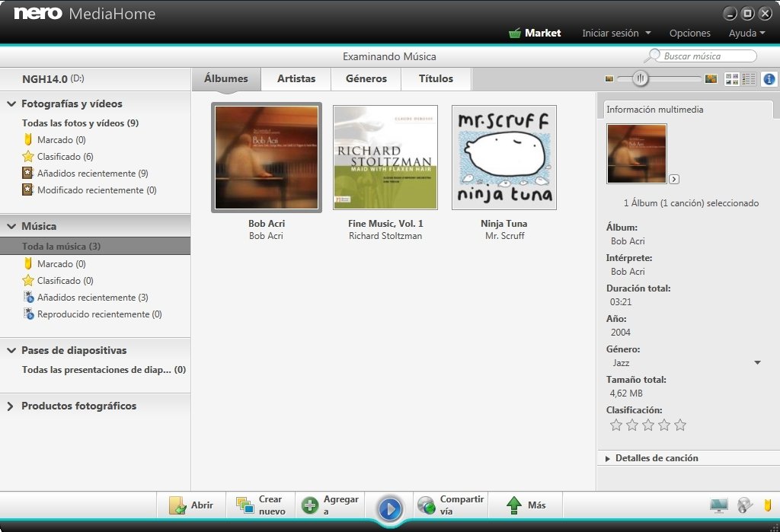Image resolution: width=780 pixels, height=532 pixels.
Task: Click the arrow next to the info thumbnail
Action: (x=674, y=179)
